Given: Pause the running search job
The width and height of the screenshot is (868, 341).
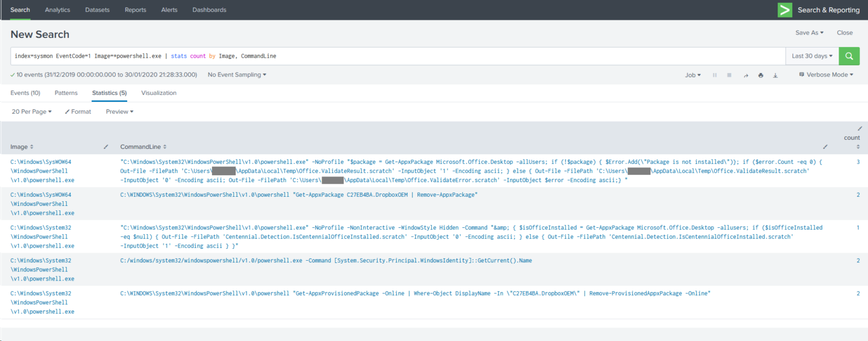Looking at the screenshot, I should tap(715, 75).
